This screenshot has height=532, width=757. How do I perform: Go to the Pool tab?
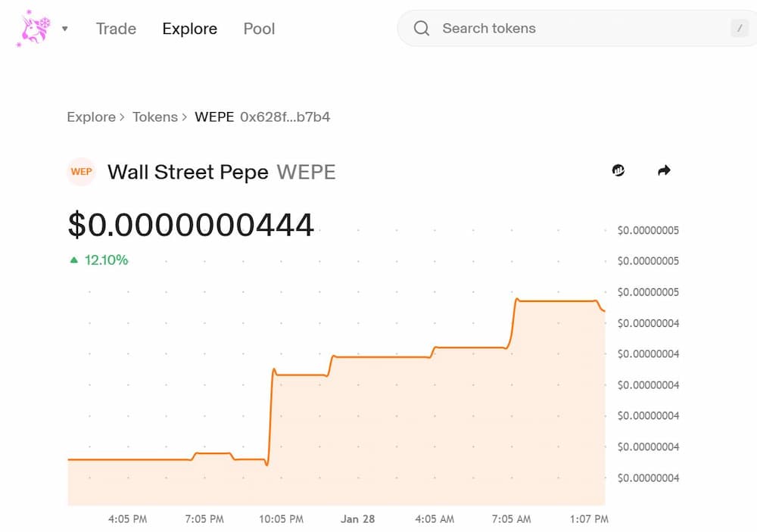coord(259,29)
